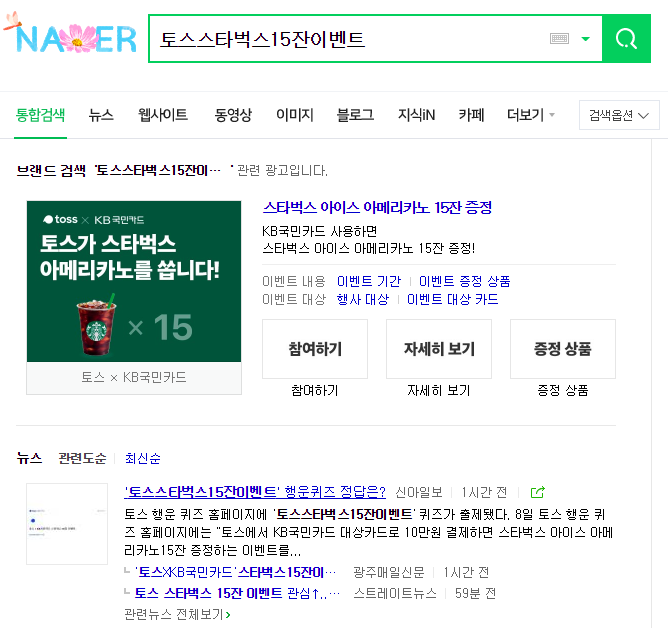Viewport: 668px width, 628px height.
Task: Switch to the 뉴스 tab
Action: (x=101, y=115)
